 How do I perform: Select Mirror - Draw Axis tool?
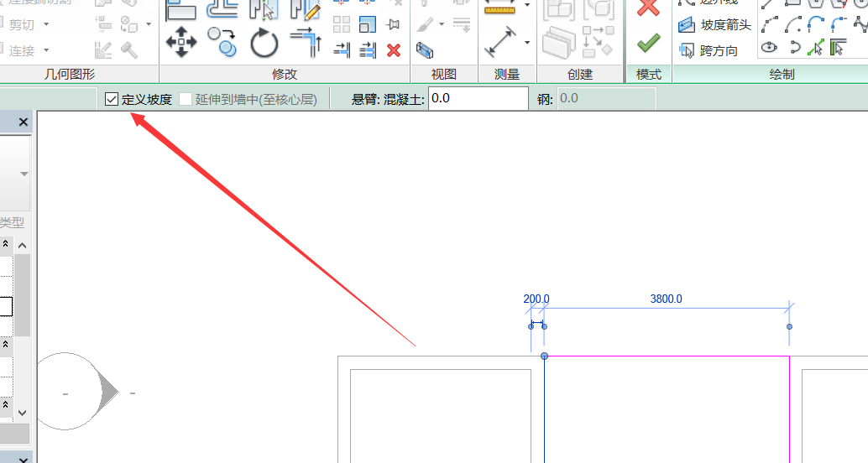306,9
